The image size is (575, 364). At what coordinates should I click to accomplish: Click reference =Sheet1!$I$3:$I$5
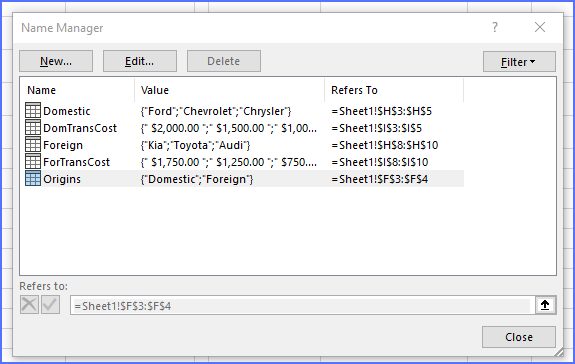(377, 128)
